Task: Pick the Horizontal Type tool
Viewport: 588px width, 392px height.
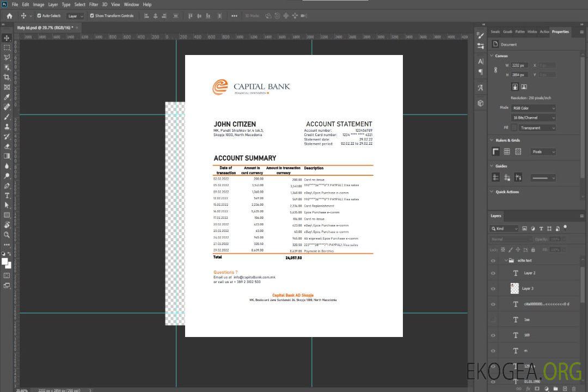Action: 7,195
